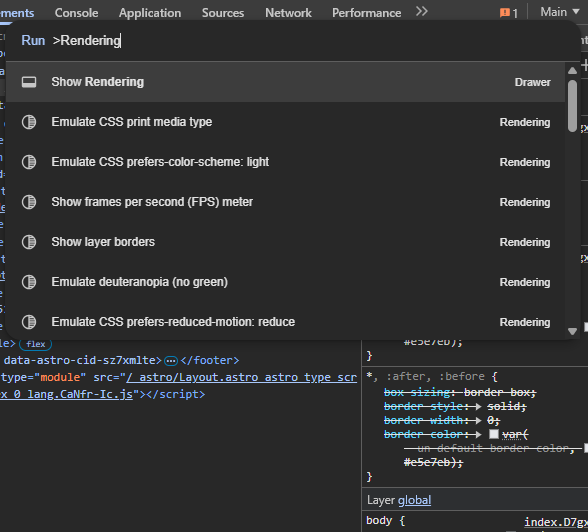Screen dimensions: 588x532
Task: Click the icon beside prefers-reduced-motion: reduce
Action: [x=29, y=322]
